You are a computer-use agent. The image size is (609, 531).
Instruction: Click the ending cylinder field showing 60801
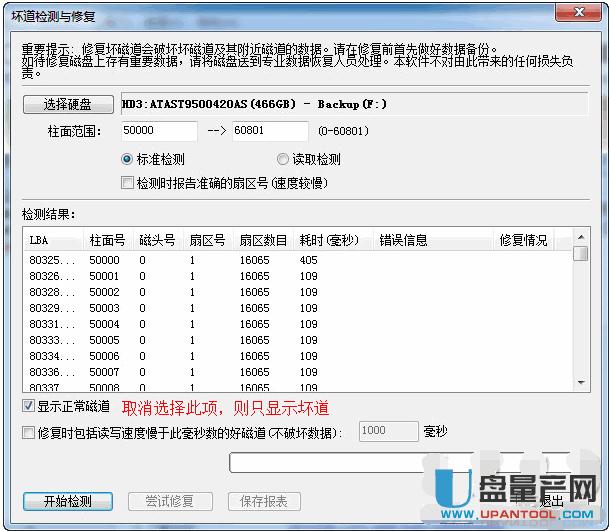(x=270, y=131)
